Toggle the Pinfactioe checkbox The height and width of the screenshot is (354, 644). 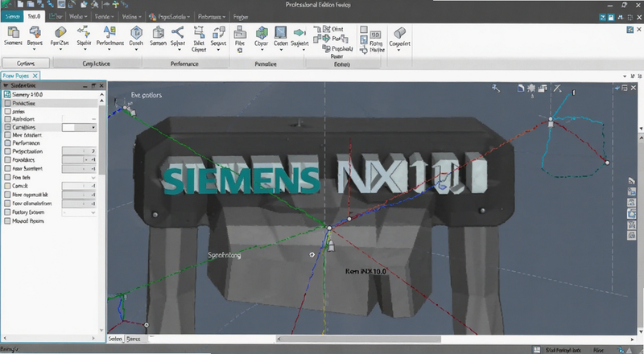click(x=7, y=103)
